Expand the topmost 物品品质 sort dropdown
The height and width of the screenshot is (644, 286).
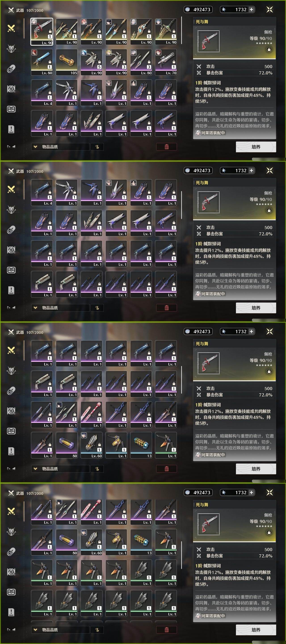60,147
